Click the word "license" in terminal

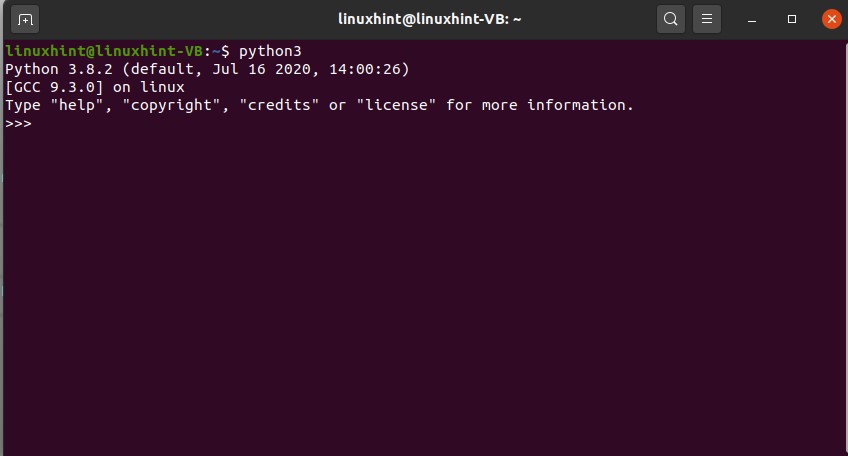(396, 105)
